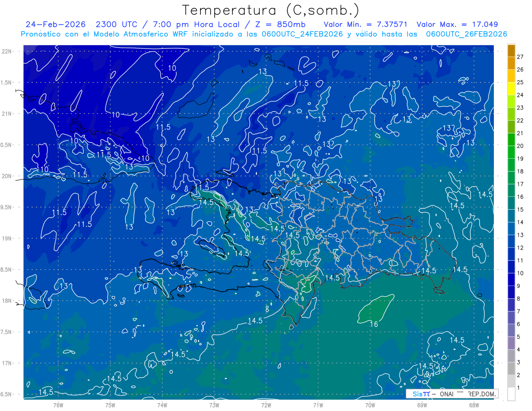This screenshot has width=532, height=411.
Task: Click the 'Valor Max. = 17.049' value
Action: point(457,24)
